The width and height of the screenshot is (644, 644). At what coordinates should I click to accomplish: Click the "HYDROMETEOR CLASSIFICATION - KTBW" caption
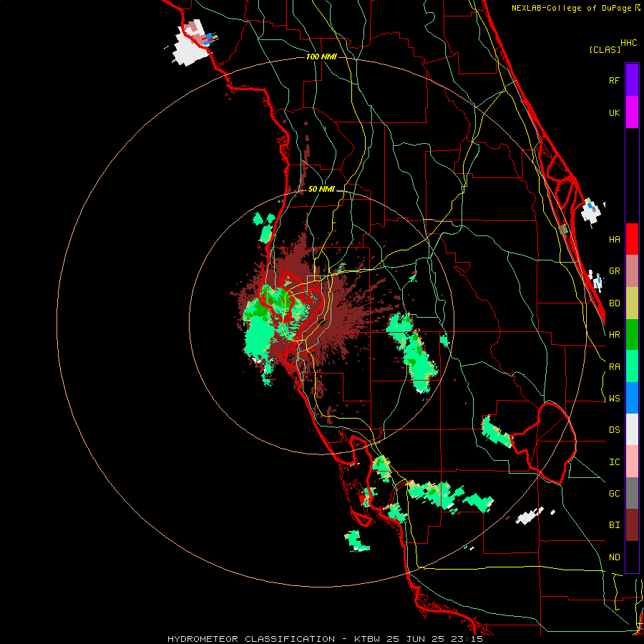click(x=274, y=639)
